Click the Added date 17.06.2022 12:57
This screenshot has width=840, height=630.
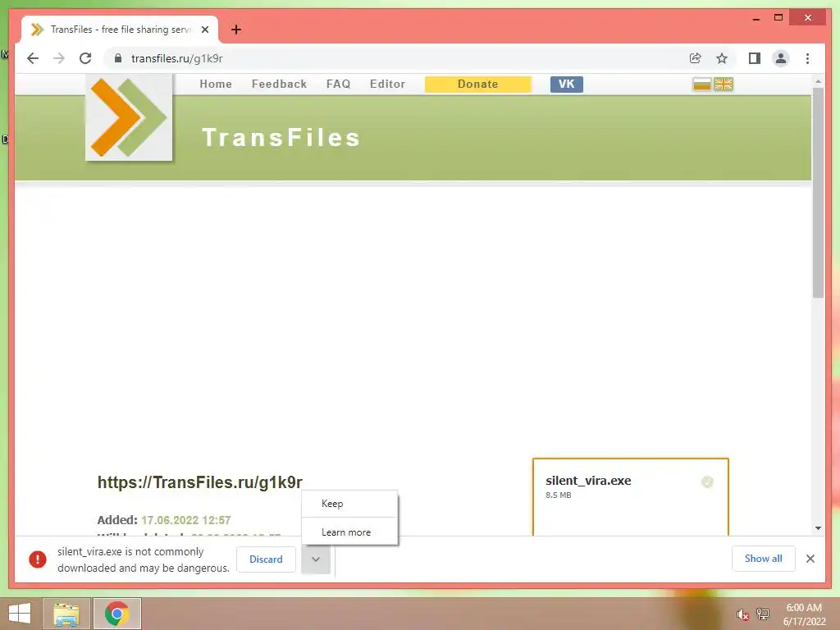[186, 520]
